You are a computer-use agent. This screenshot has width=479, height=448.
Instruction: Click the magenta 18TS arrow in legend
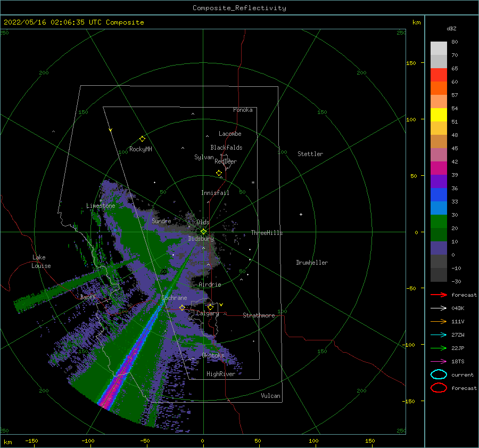[x=439, y=362]
